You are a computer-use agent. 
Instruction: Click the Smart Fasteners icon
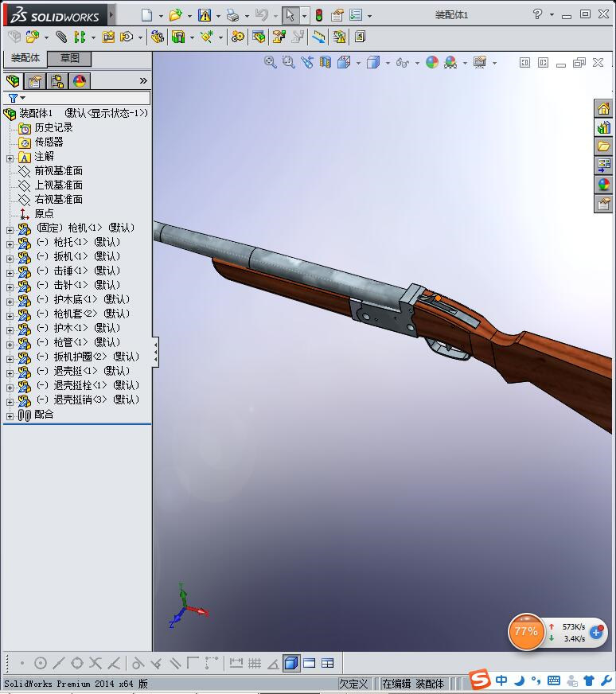[x=108, y=37]
